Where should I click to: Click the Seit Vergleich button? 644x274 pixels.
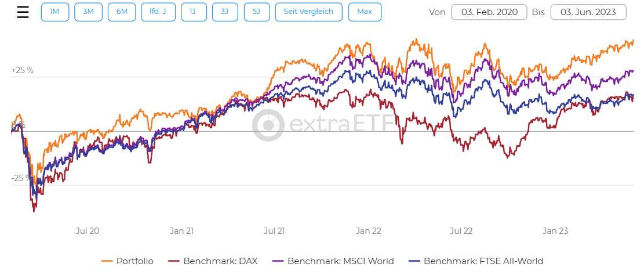coord(308,12)
